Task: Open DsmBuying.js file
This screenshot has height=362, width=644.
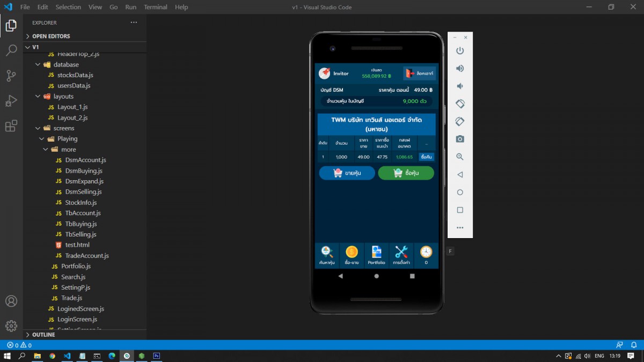Action: [84, 171]
